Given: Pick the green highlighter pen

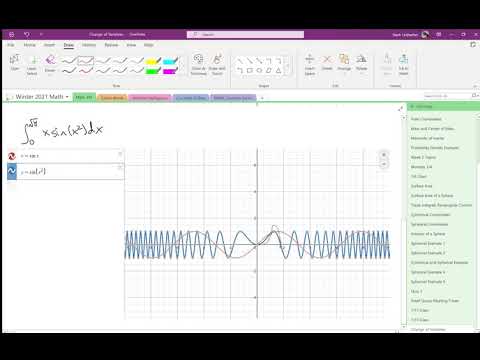Looking at the screenshot, I should 153,70.
